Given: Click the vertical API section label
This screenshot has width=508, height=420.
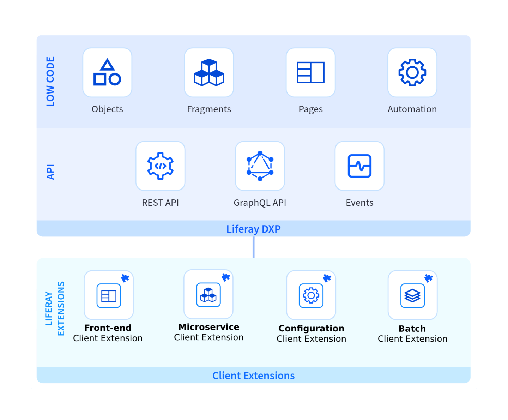Looking at the screenshot, I should [50, 172].
